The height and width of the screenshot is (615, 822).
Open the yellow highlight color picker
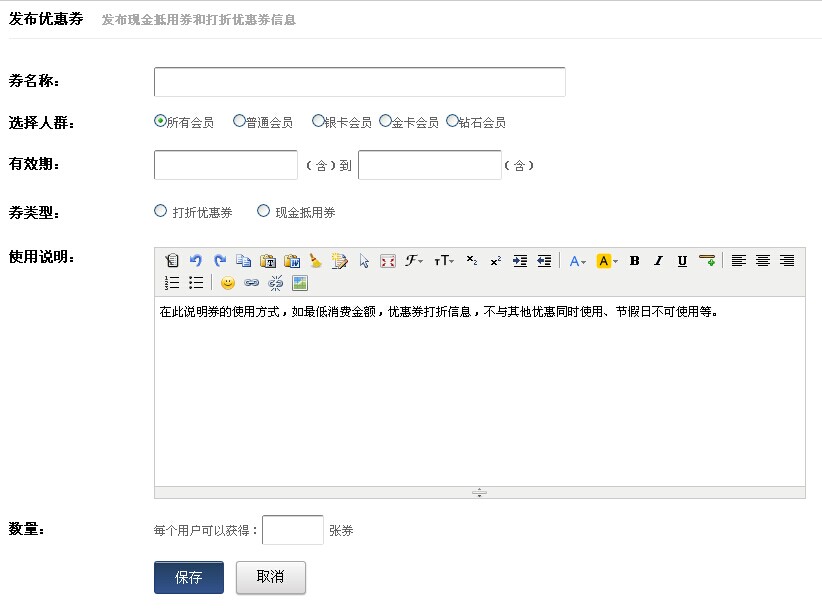tap(607, 261)
